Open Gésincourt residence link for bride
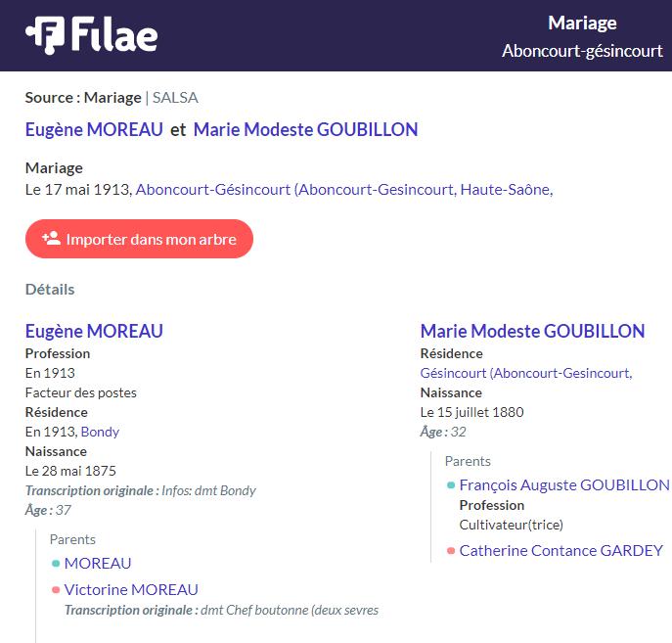 click(x=526, y=373)
